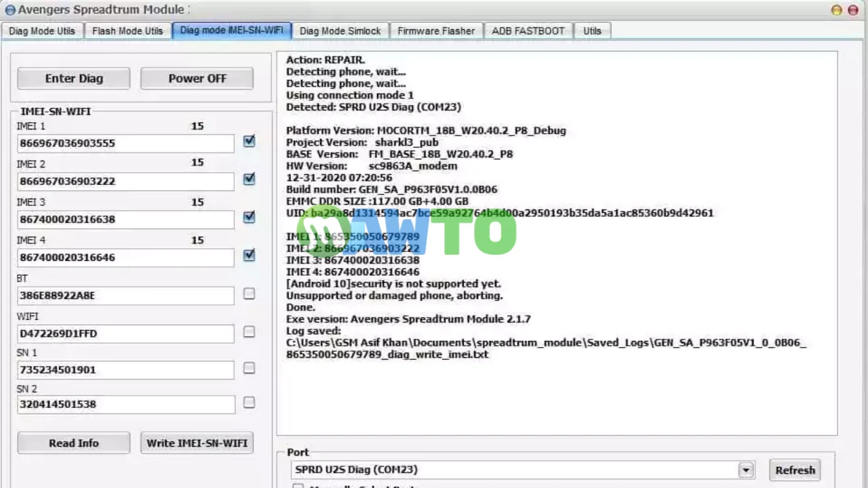The height and width of the screenshot is (488, 868).
Task: Switch to the ADB FASTBOOT tab
Action: pyautogui.click(x=528, y=30)
